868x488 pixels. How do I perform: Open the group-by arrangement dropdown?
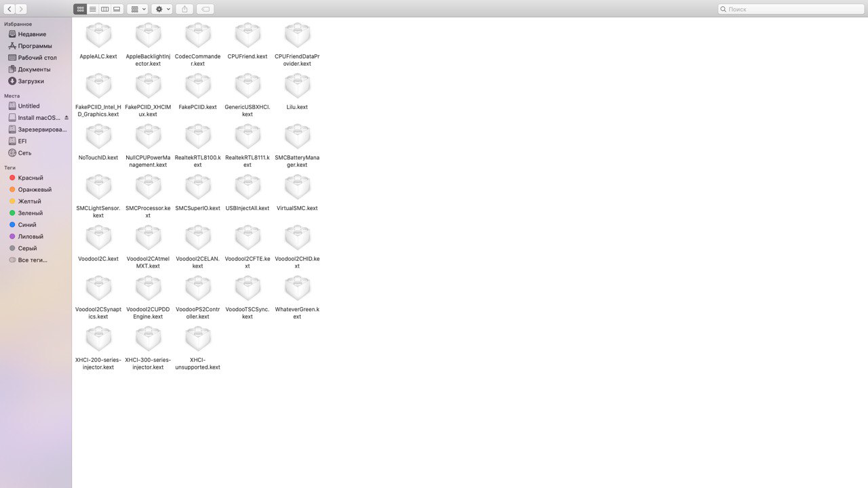(137, 9)
